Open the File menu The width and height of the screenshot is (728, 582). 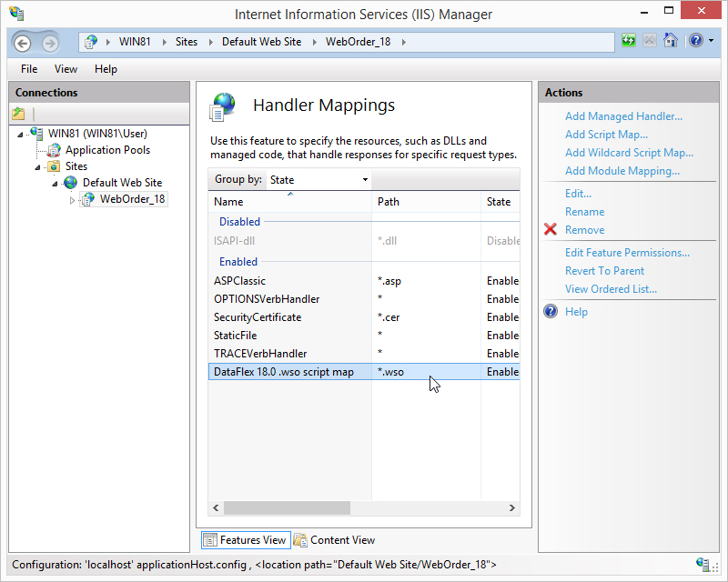click(29, 69)
